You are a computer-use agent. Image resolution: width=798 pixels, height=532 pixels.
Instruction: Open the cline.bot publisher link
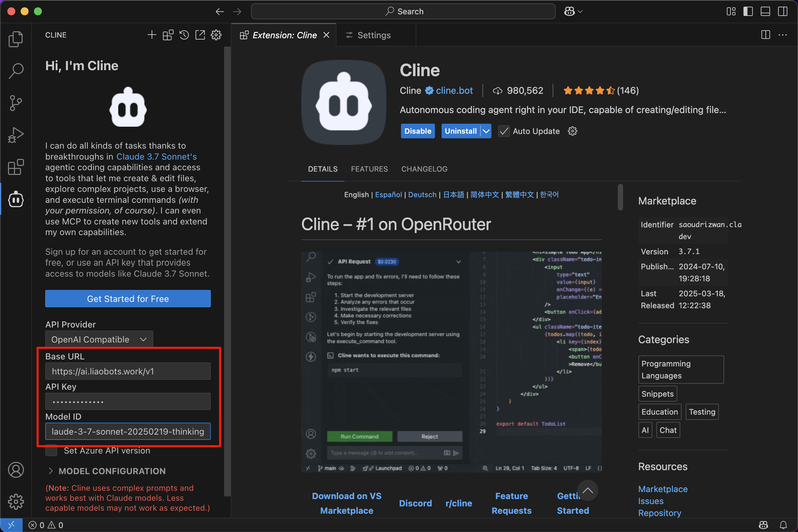(x=454, y=90)
